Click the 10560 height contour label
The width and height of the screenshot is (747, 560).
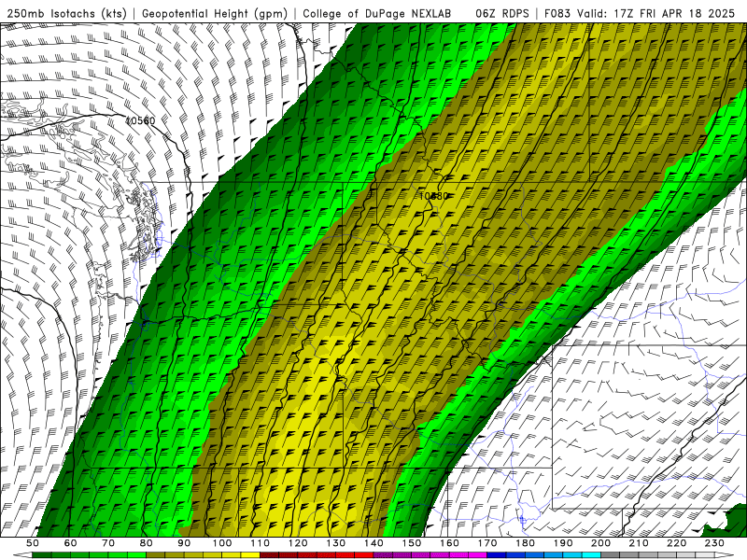pyautogui.click(x=141, y=121)
